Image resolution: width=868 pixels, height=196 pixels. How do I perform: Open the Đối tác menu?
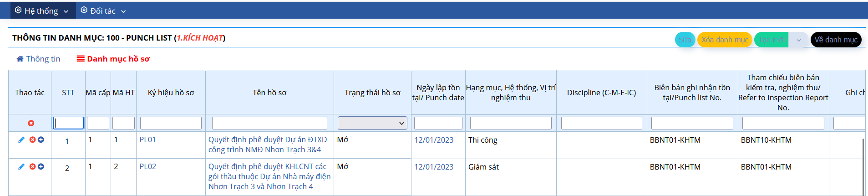(103, 10)
